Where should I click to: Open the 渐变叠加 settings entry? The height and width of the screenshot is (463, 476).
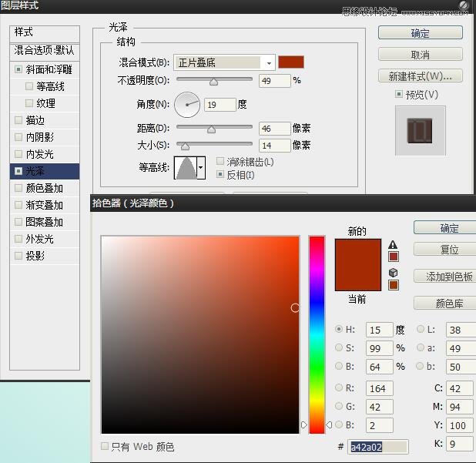pyautogui.click(x=45, y=205)
